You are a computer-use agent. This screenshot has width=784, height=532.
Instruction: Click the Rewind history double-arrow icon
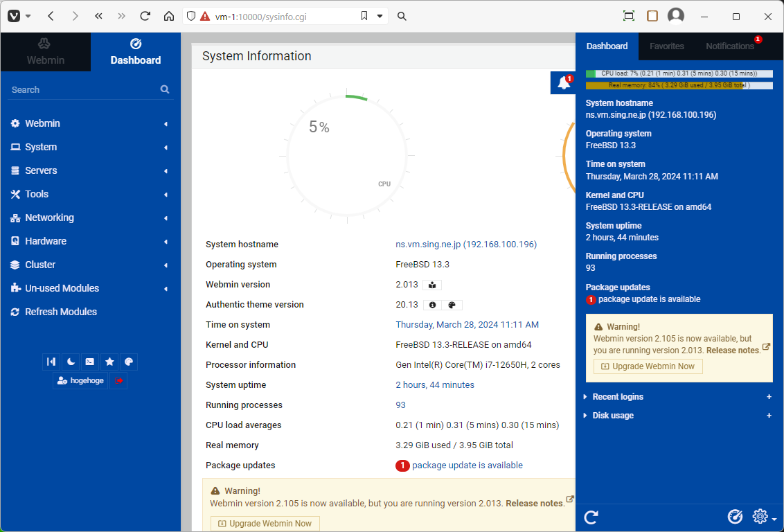pyautogui.click(x=98, y=16)
